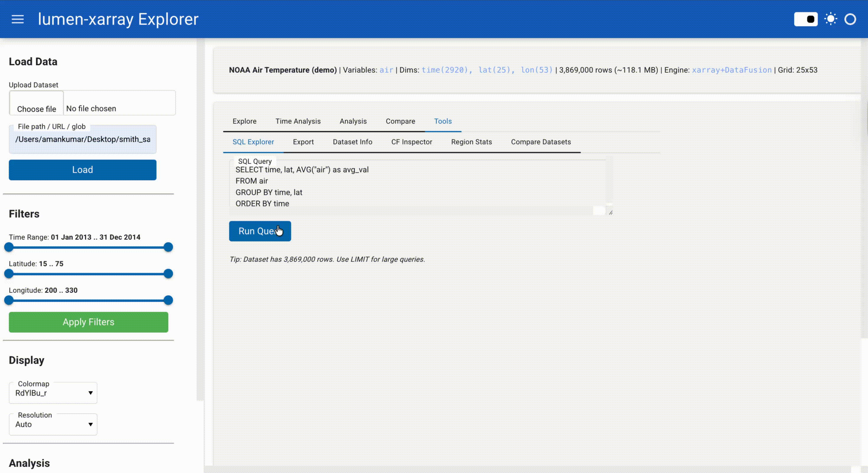Click the Load Data heading

click(33, 62)
